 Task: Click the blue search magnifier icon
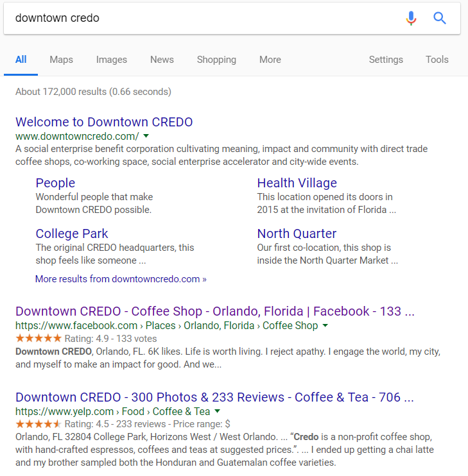tap(440, 18)
